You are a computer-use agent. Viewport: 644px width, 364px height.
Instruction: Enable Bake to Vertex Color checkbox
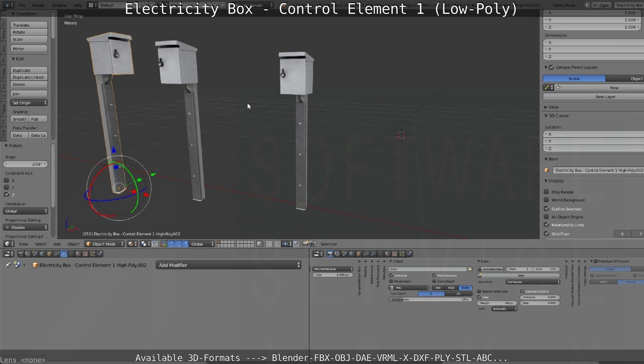click(479, 291)
